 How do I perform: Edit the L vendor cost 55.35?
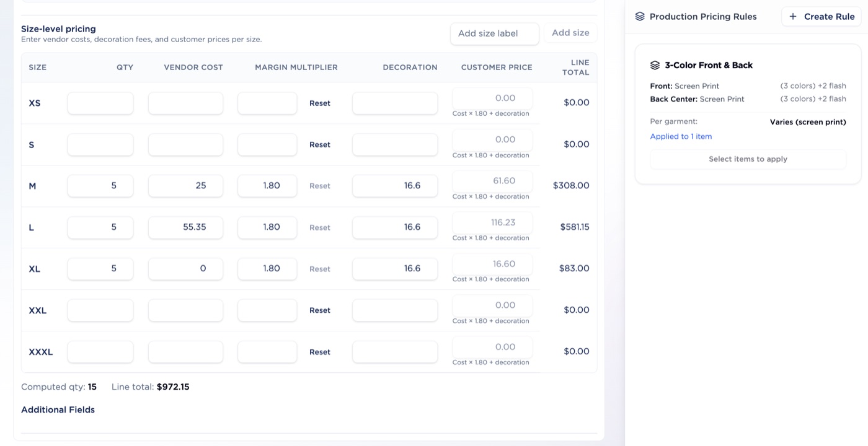tap(185, 227)
